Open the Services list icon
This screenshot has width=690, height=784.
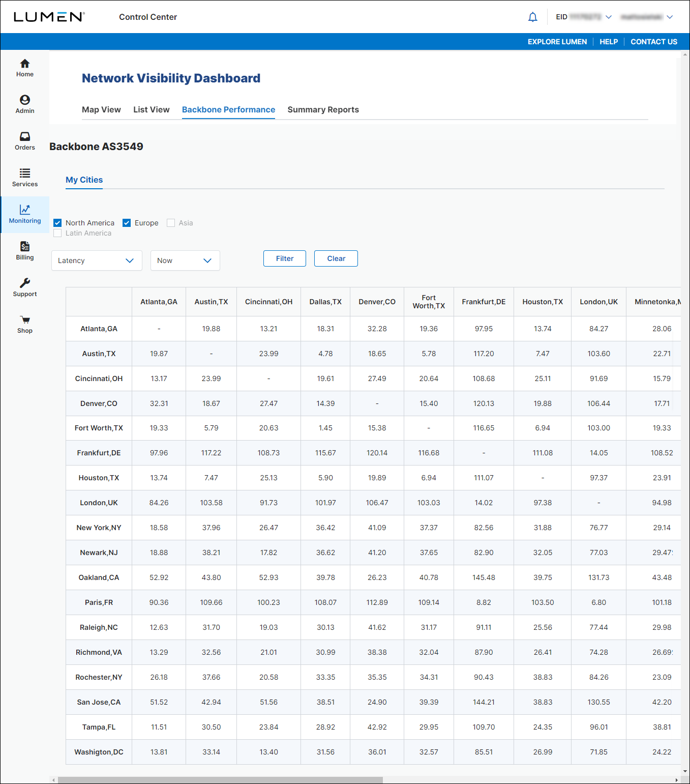coord(24,178)
